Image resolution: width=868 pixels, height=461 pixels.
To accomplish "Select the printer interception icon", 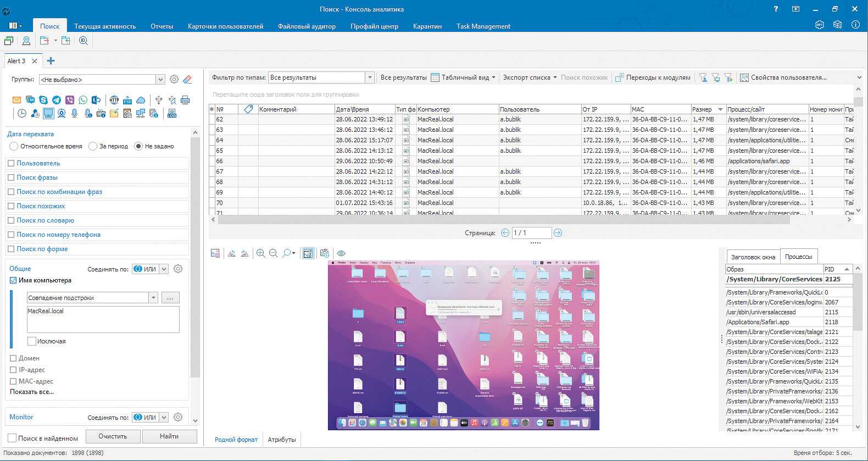I will point(185,100).
